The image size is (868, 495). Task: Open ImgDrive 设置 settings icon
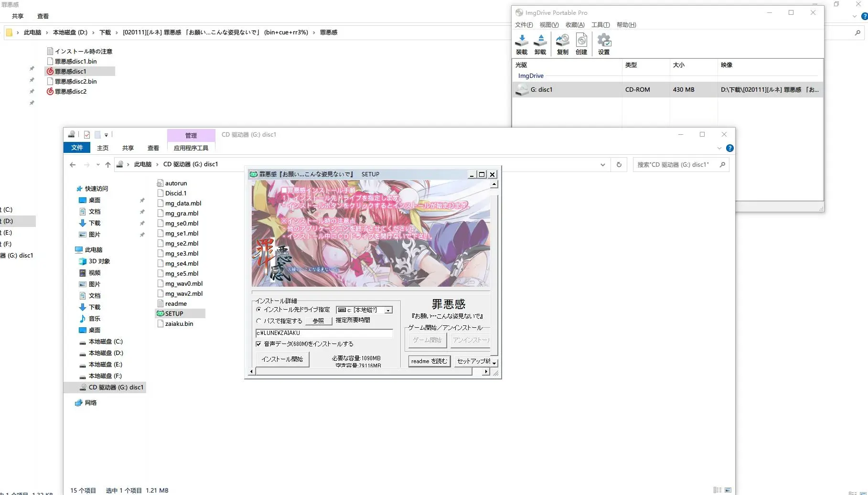click(604, 44)
